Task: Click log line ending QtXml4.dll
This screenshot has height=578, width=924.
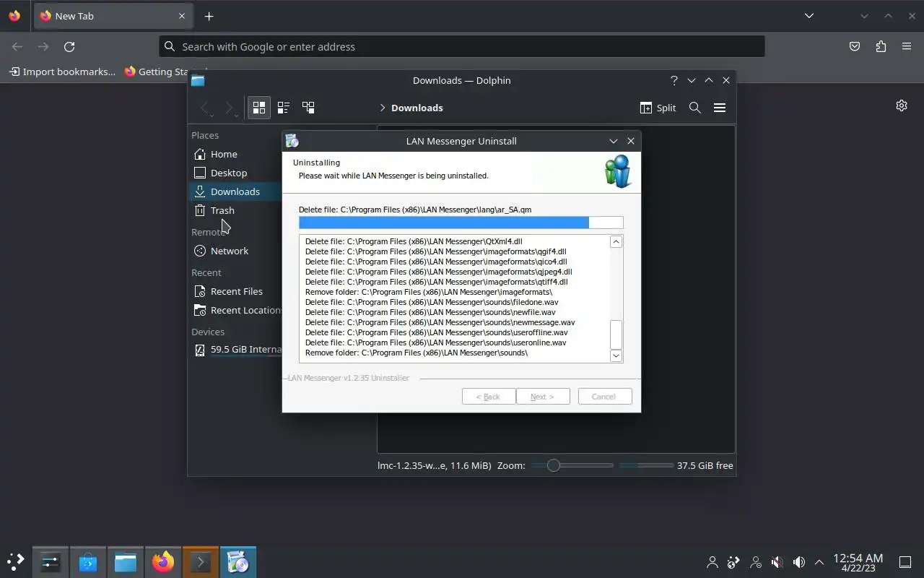Action: point(414,241)
